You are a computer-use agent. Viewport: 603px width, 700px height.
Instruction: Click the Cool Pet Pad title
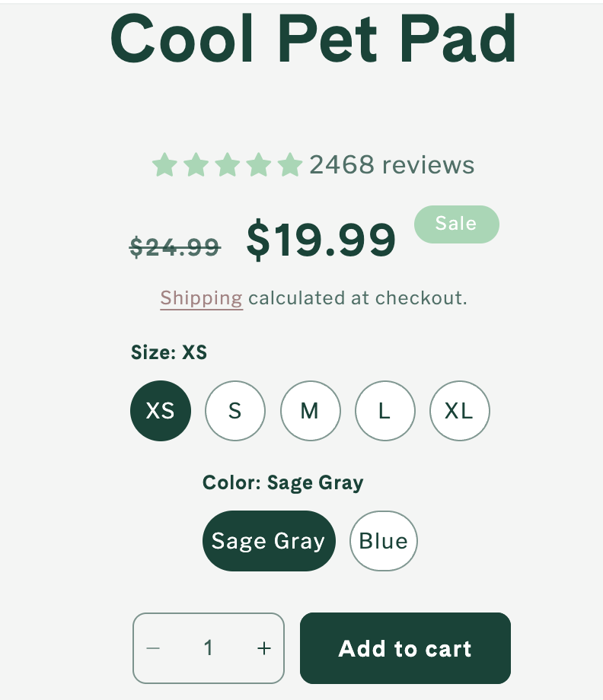coord(314,40)
